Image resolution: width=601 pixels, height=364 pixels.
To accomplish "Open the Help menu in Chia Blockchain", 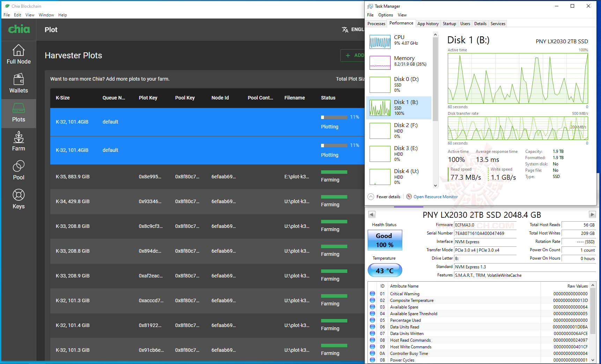I will click(x=62, y=15).
